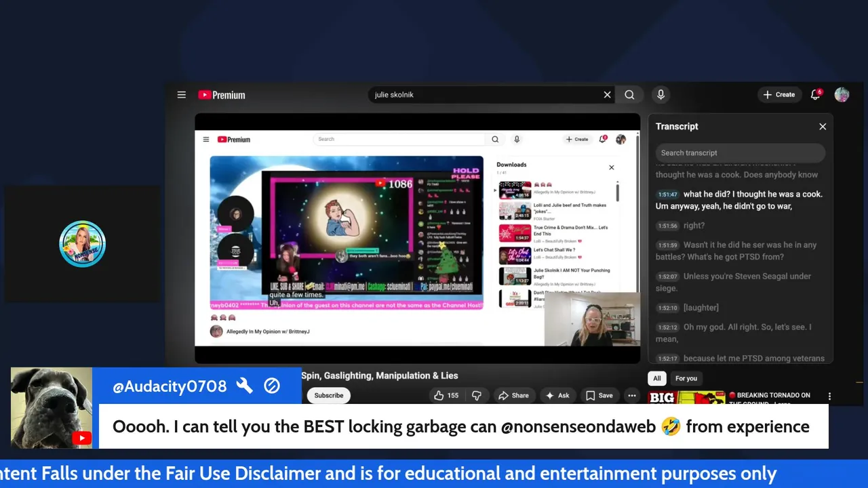Select transcript line 'Oh my god. All right'

[740, 333]
